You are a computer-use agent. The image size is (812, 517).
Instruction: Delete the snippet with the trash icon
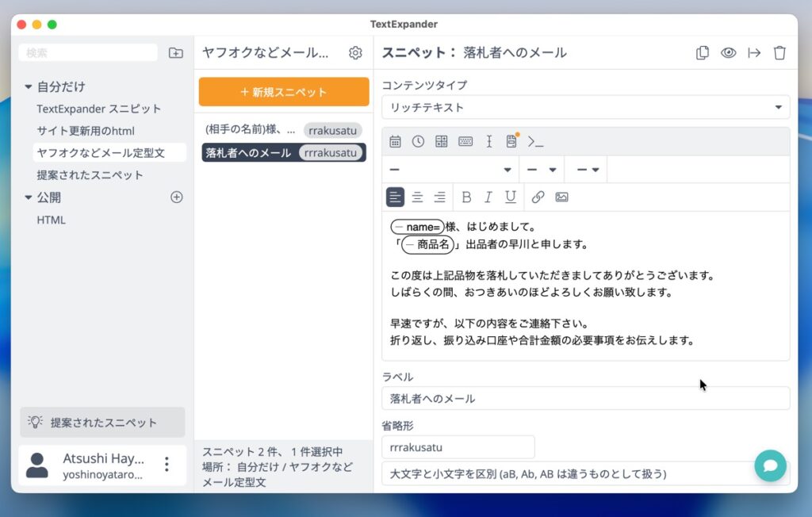point(779,53)
